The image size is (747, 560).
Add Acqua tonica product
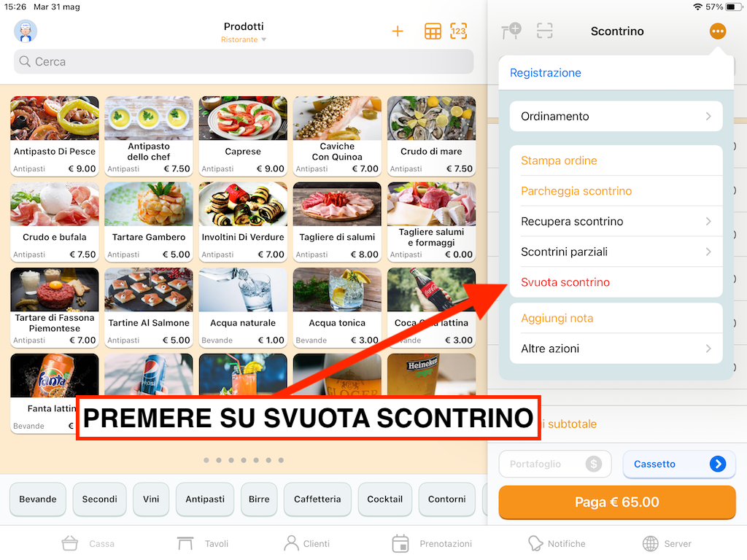point(337,308)
